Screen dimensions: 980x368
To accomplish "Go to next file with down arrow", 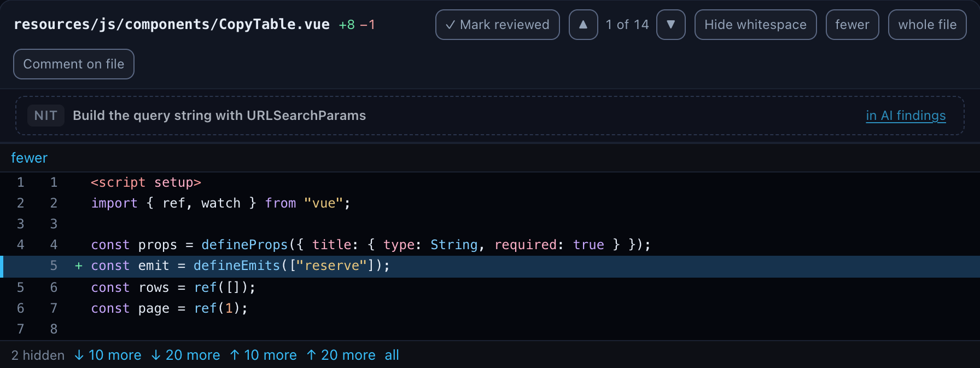I will 670,25.
